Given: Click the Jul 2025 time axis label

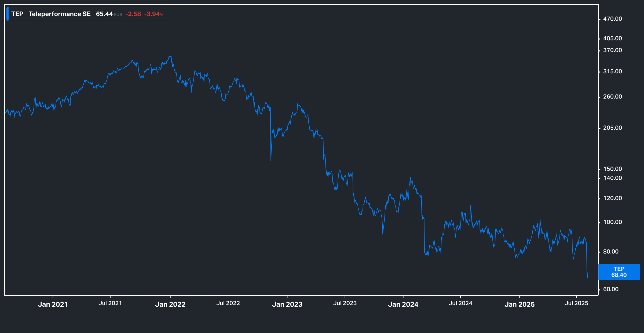Looking at the screenshot, I should [576, 303].
